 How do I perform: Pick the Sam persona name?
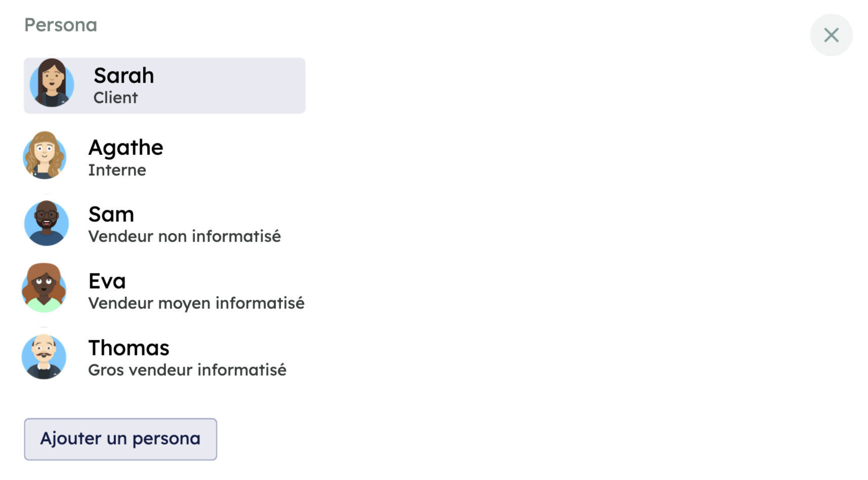pyautogui.click(x=111, y=215)
